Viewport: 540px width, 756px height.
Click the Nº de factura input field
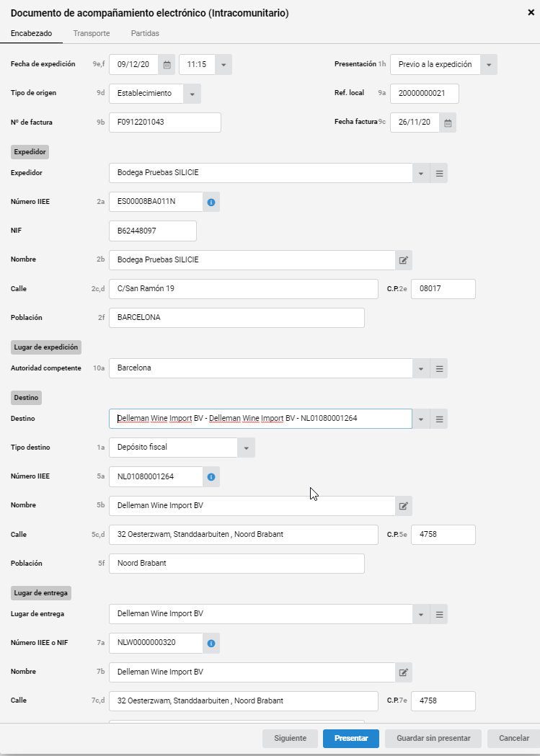pyautogui.click(x=165, y=123)
